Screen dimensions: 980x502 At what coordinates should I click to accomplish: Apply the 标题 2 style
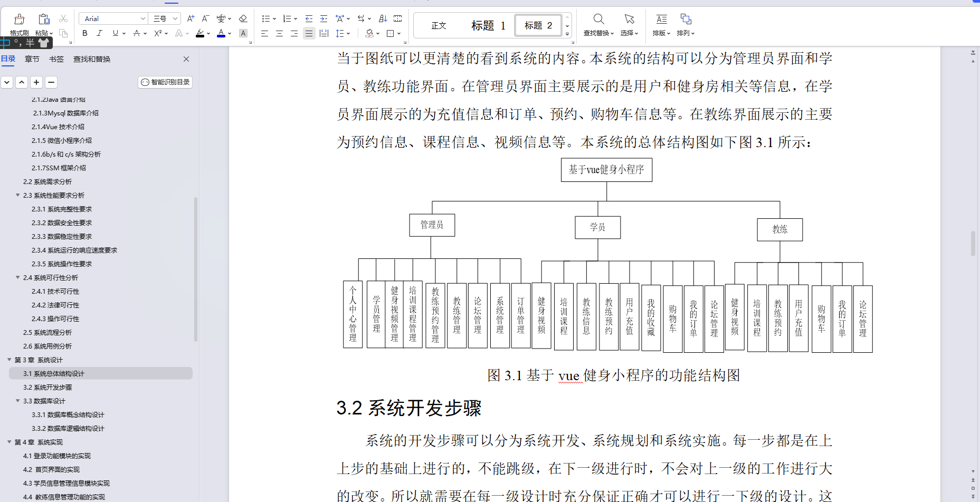tap(538, 25)
